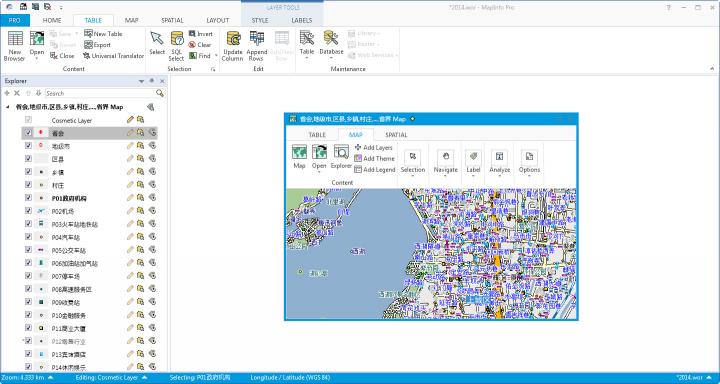Click the New Browser icon
The height and width of the screenshot is (384, 720).
[15, 46]
